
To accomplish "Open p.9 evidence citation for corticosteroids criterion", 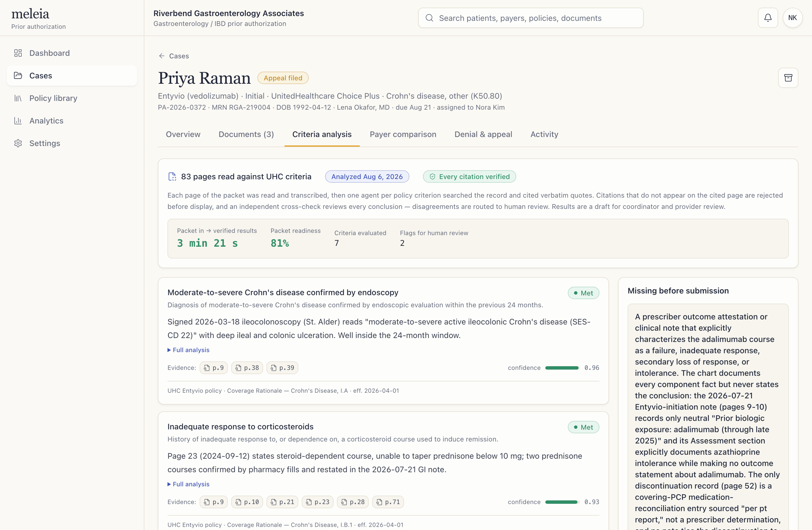I will point(214,502).
